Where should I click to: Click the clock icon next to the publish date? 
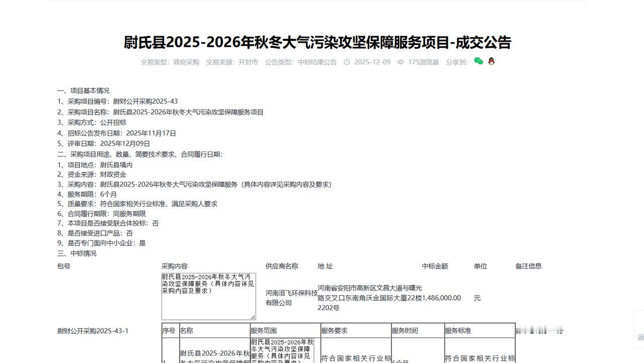pos(347,62)
